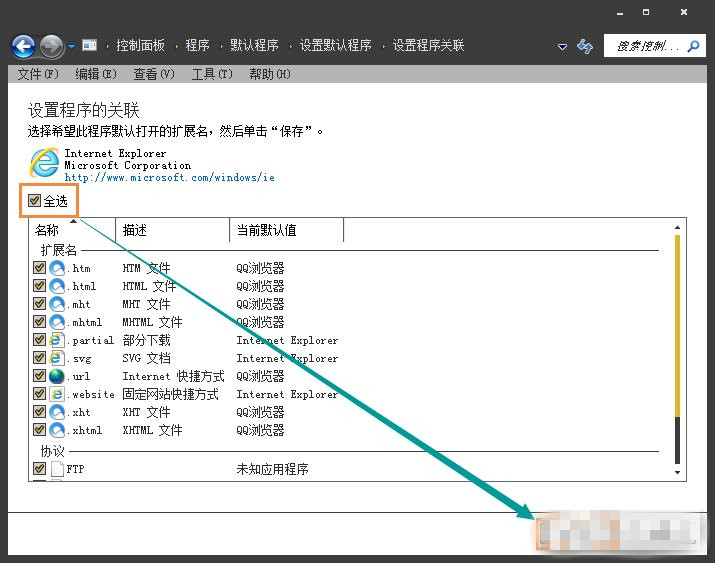Expand the arrow before 默认程序 breadcrumb

click(221, 46)
